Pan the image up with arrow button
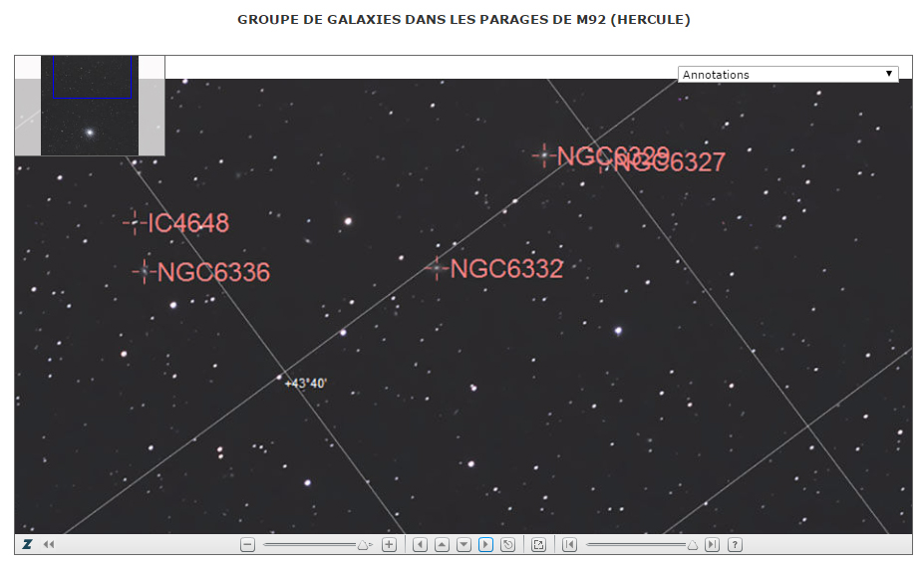Image resolution: width=924 pixels, height=570 pixels. pyautogui.click(x=442, y=545)
